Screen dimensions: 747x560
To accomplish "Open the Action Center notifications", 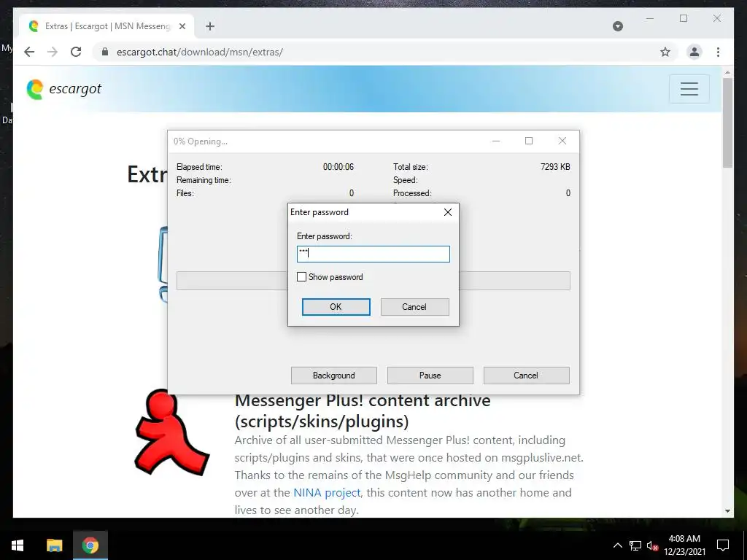I will click(723, 545).
